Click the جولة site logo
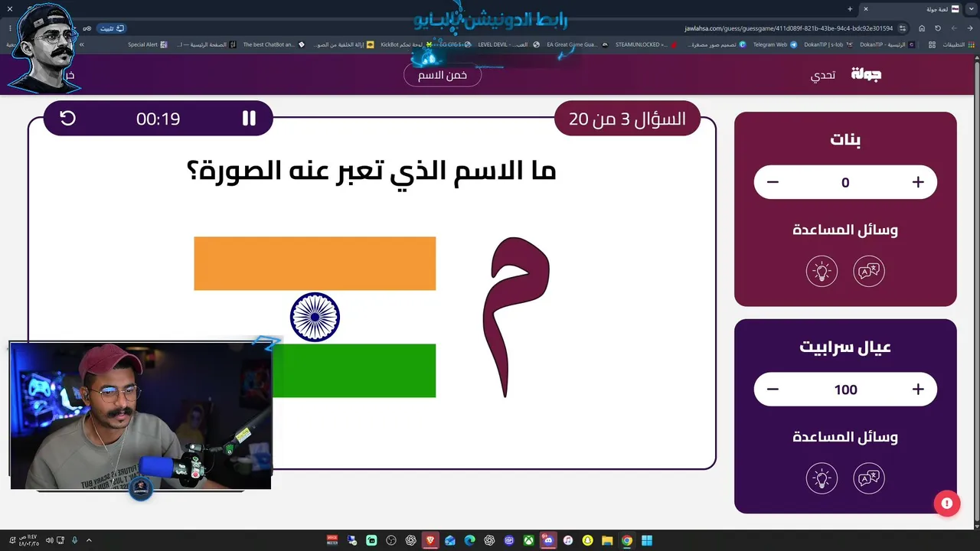This screenshot has width=980, height=551. 867,74
